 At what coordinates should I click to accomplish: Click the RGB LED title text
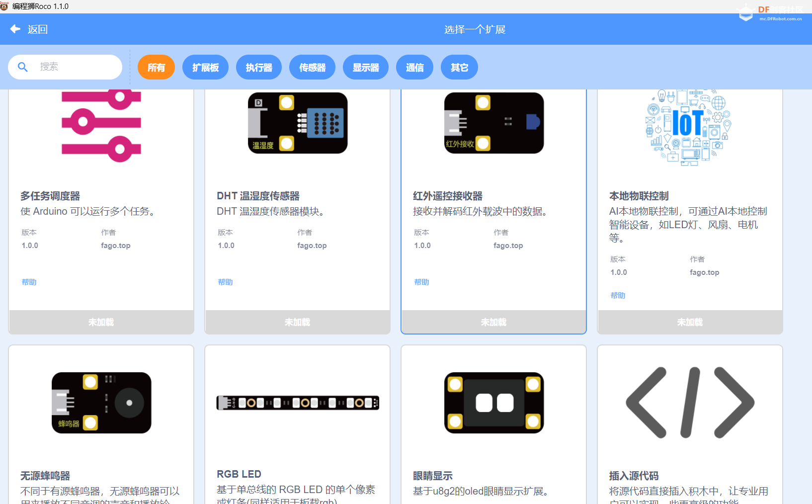(x=239, y=474)
